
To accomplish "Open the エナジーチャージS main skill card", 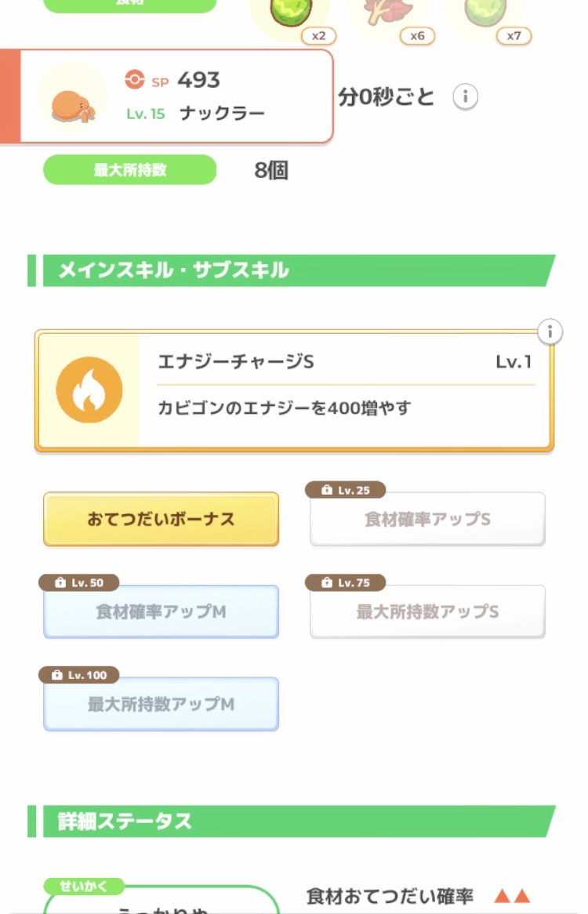I will tap(345, 391).
